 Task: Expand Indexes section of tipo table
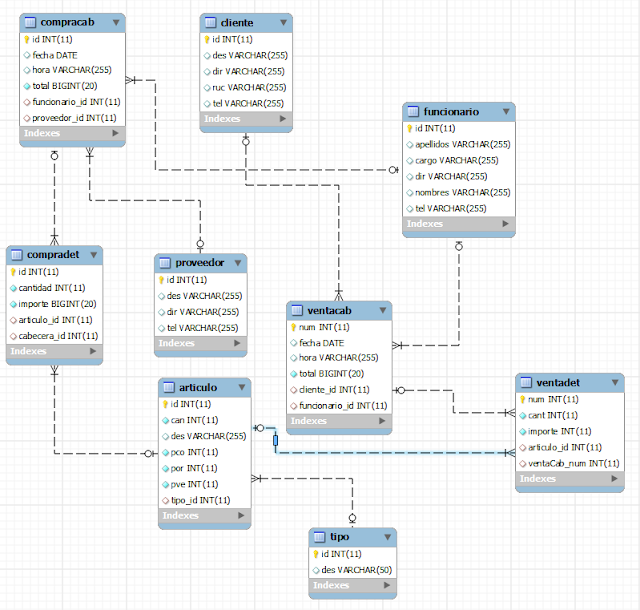387,585
